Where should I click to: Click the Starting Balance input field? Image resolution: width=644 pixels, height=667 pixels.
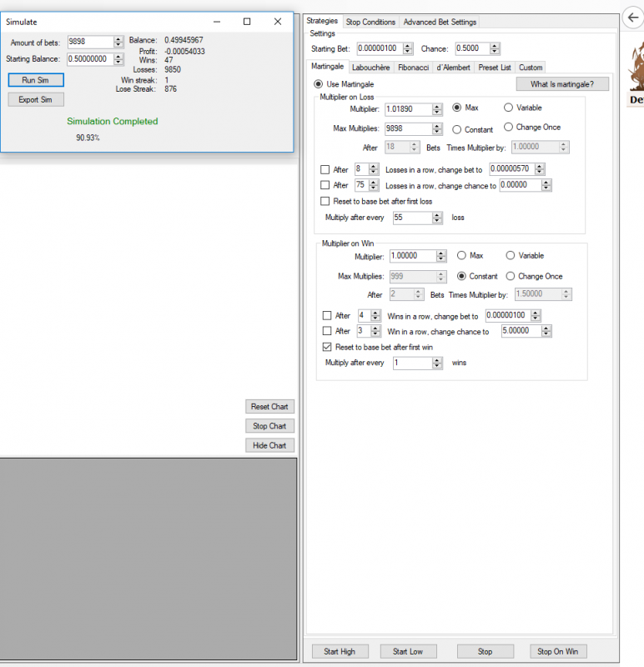pyautogui.click(x=91, y=59)
